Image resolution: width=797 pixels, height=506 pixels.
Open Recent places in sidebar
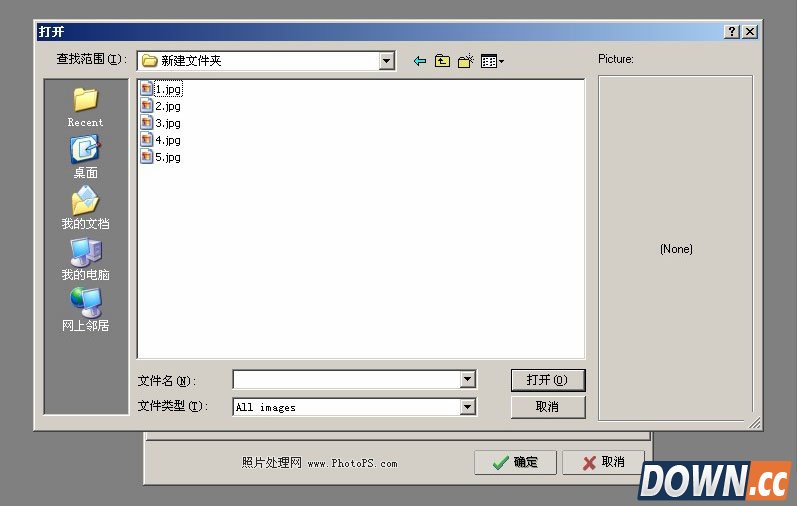click(x=85, y=106)
